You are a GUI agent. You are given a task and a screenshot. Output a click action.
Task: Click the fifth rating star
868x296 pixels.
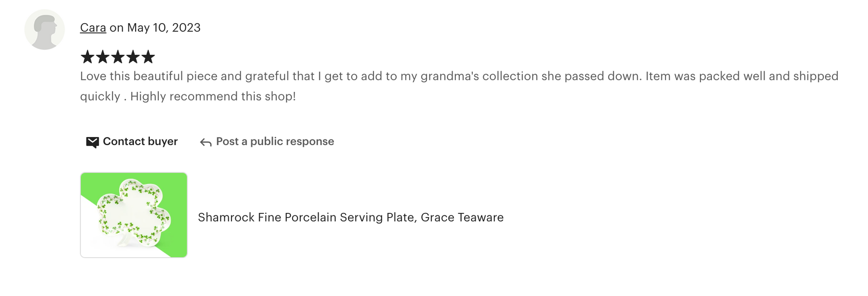pos(148,57)
